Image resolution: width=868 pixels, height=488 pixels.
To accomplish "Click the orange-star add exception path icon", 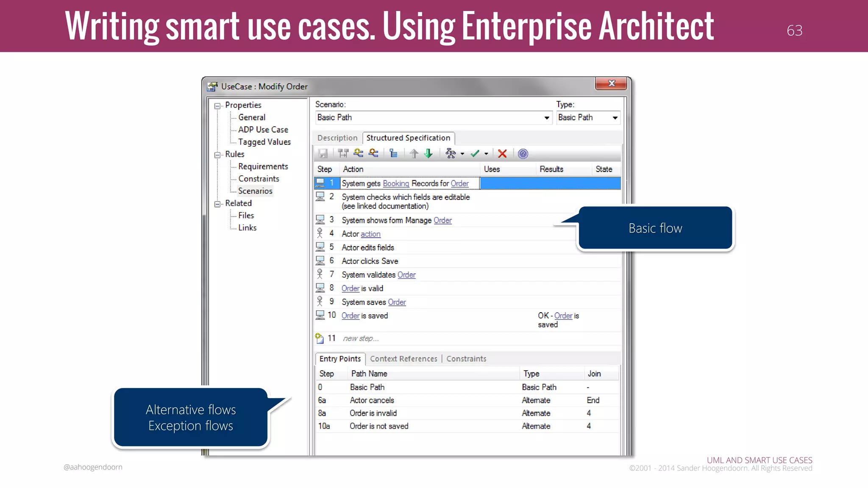I will pos(373,153).
